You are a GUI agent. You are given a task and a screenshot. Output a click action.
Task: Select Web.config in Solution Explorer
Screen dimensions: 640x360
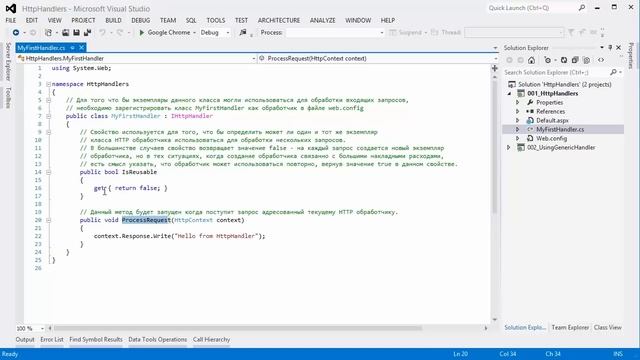click(551, 138)
